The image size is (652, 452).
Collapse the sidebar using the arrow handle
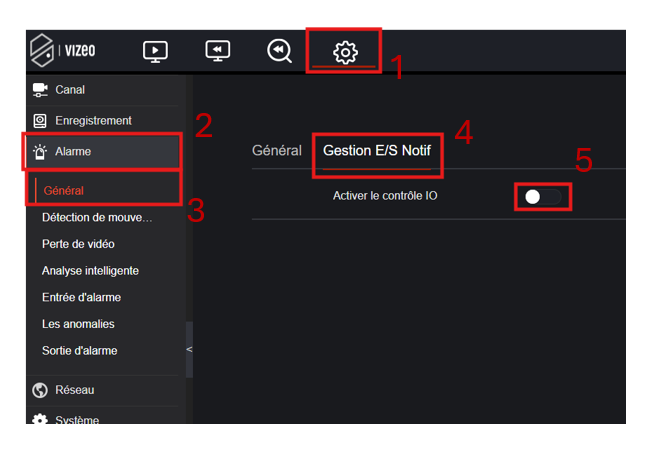(189, 349)
